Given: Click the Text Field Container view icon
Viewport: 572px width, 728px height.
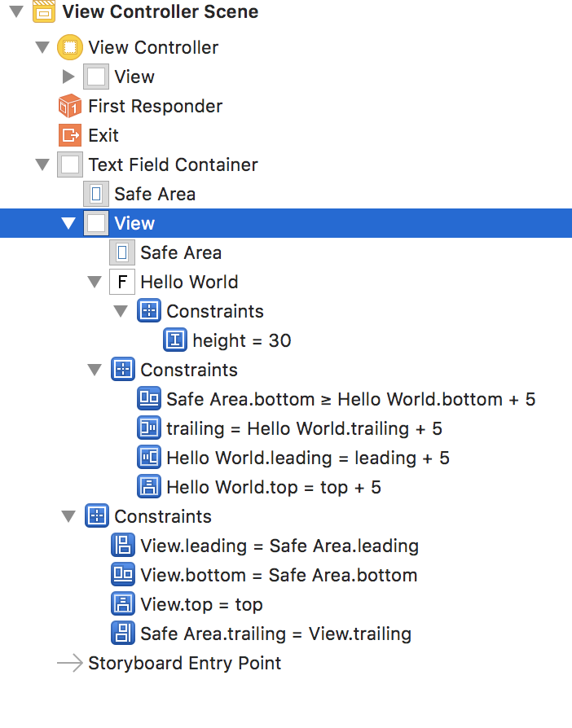Looking at the screenshot, I should (x=70, y=164).
